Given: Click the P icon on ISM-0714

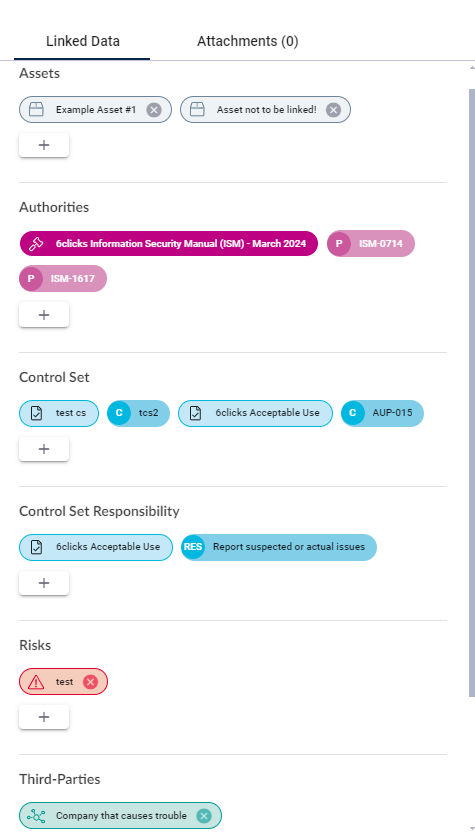Looking at the screenshot, I should [x=339, y=243].
